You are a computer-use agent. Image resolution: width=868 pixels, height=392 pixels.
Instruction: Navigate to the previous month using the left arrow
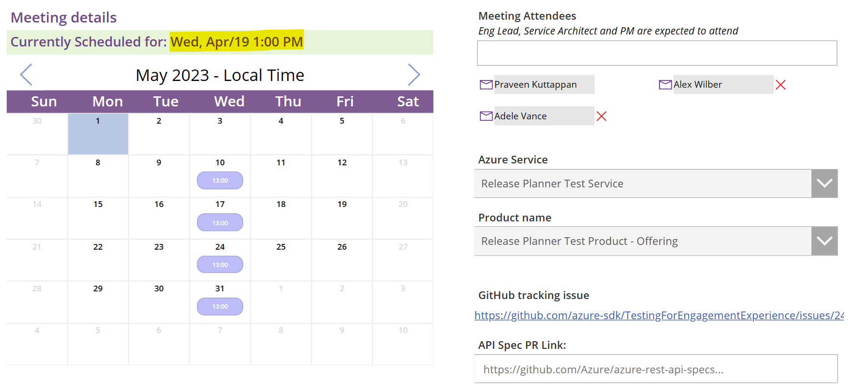[26, 74]
